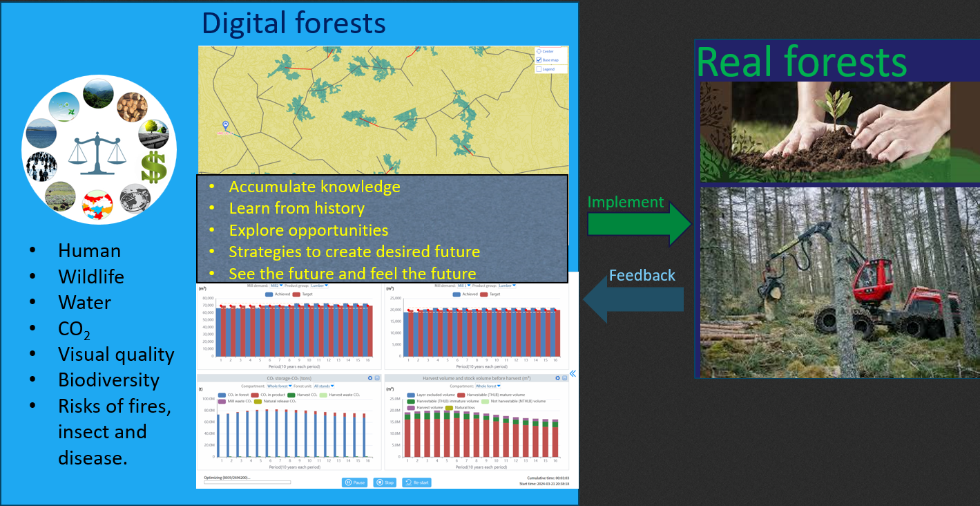Click Strategies to create desired future bullet

[354, 252]
